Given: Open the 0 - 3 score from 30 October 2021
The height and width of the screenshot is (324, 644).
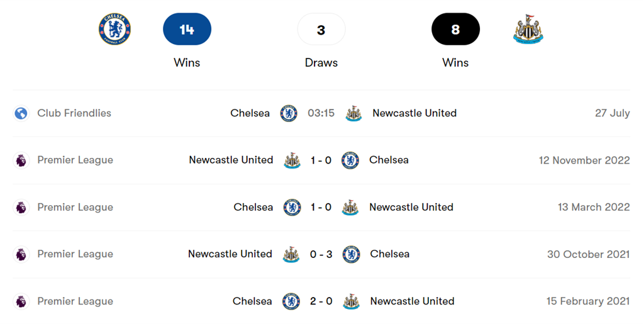Looking at the screenshot, I should 321,254.
